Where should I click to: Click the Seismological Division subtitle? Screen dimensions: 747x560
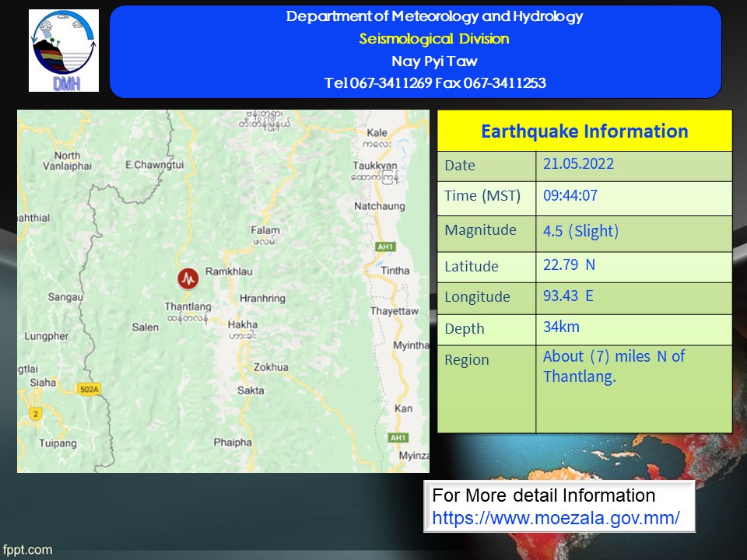pos(434,39)
